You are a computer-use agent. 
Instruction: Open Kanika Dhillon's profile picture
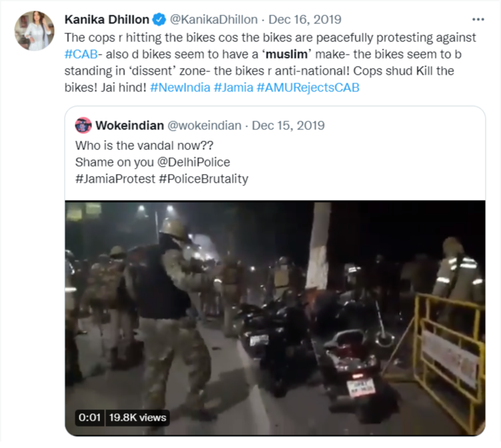tap(34, 31)
